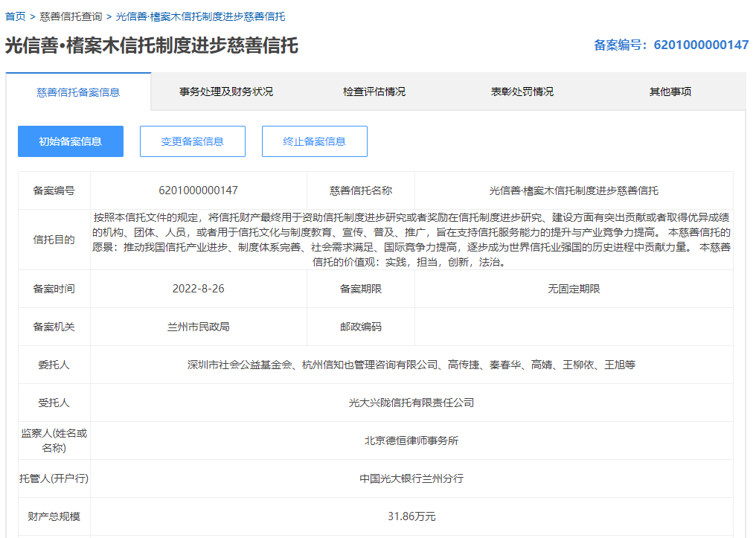The width and height of the screenshot is (756, 538).
Task: Click the 初始备案信息 button
Action: [x=71, y=141]
